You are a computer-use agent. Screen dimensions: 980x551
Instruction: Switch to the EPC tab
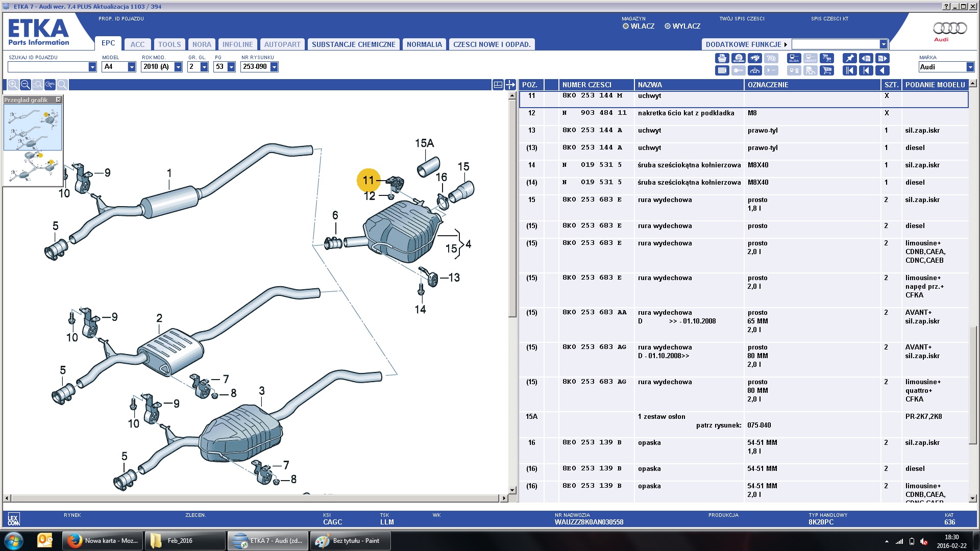point(108,43)
